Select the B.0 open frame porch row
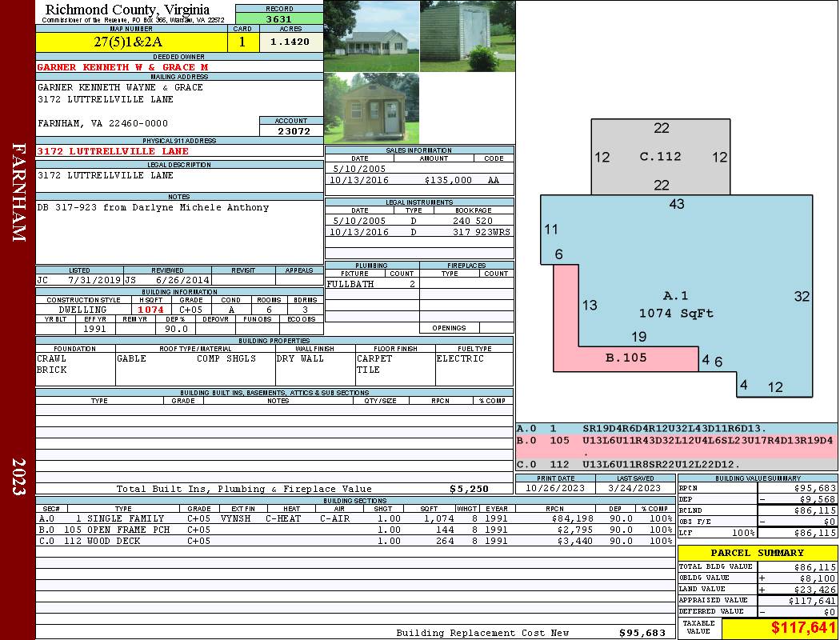This screenshot has width=840, height=640. click(355, 530)
